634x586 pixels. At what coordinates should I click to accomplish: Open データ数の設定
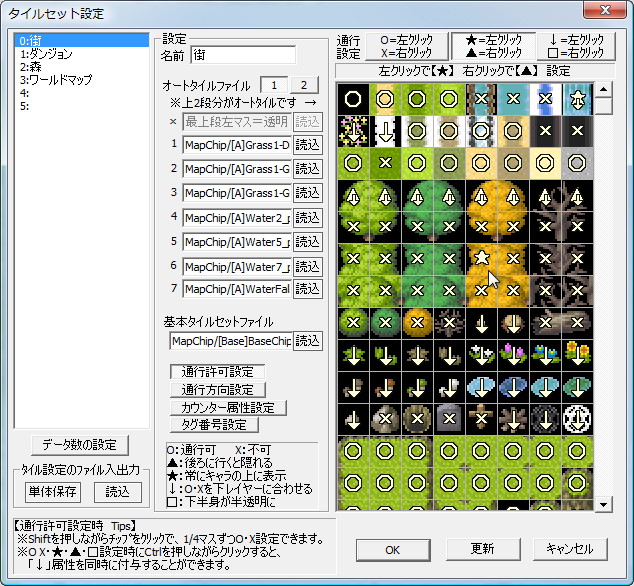tap(80, 445)
